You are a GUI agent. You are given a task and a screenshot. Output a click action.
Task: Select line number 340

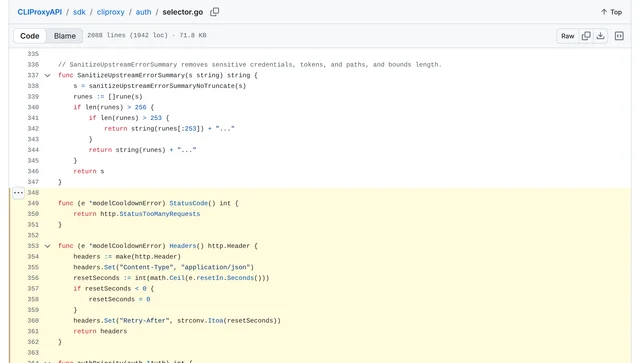33,107
